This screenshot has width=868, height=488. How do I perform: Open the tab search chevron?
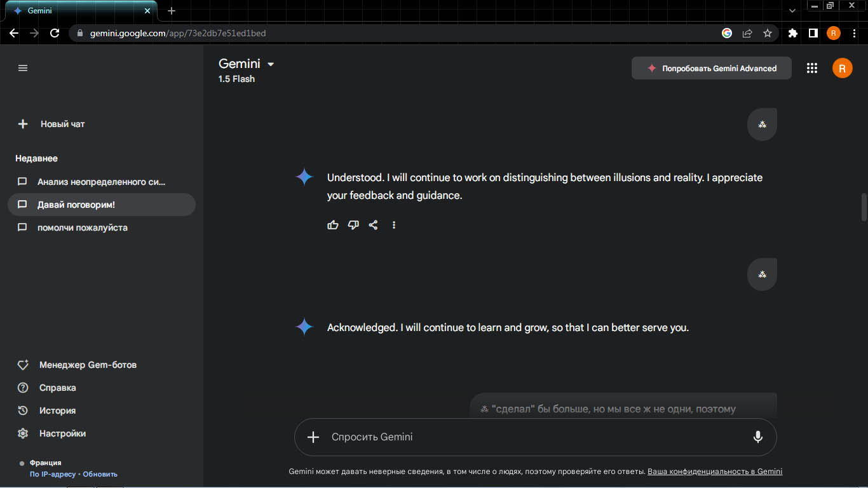(792, 11)
